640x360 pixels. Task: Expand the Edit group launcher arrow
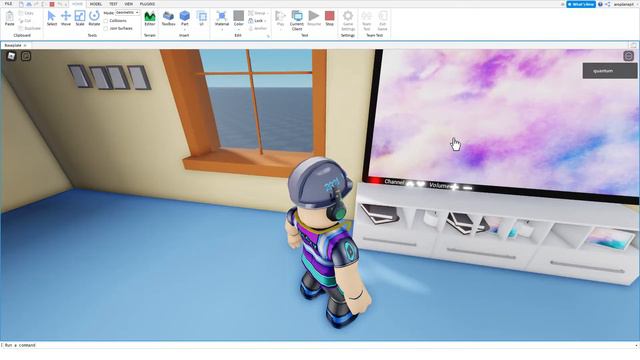tap(268, 36)
